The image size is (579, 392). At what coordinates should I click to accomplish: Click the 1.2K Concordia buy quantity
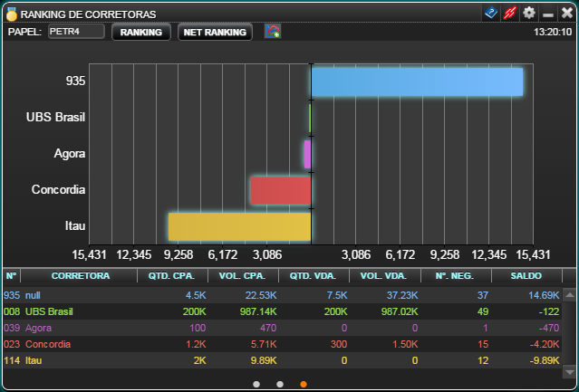pyautogui.click(x=196, y=344)
